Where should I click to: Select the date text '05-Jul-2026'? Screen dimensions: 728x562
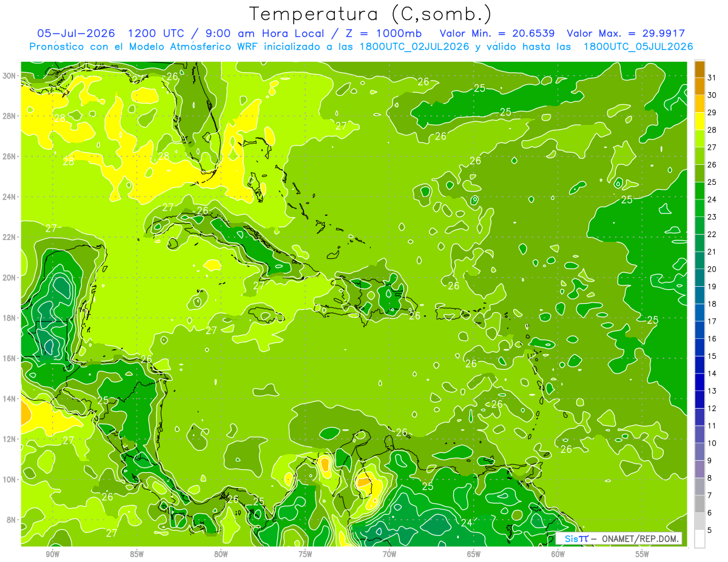[76, 33]
